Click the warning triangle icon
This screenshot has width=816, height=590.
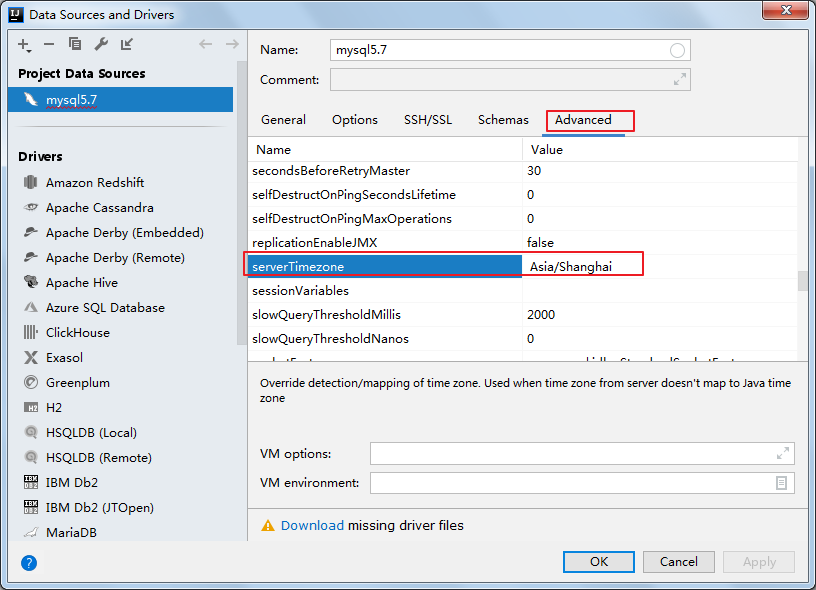[267, 525]
